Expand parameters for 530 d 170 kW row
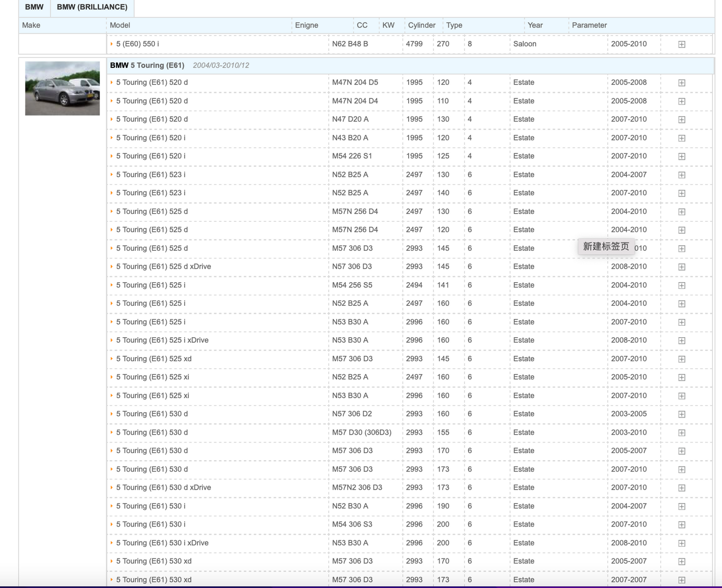722x588 pixels. pos(682,451)
